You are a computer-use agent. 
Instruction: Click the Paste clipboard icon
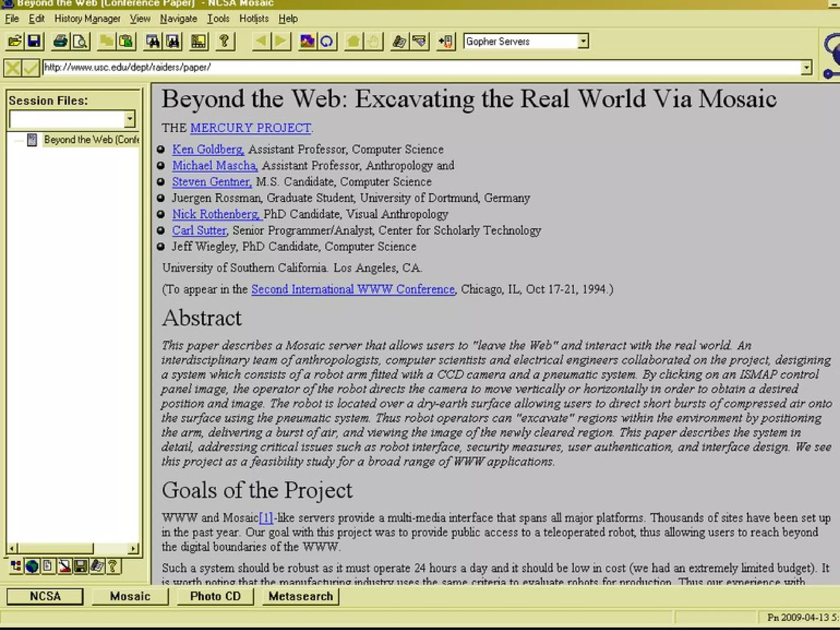pyautogui.click(x=126, y=41)
